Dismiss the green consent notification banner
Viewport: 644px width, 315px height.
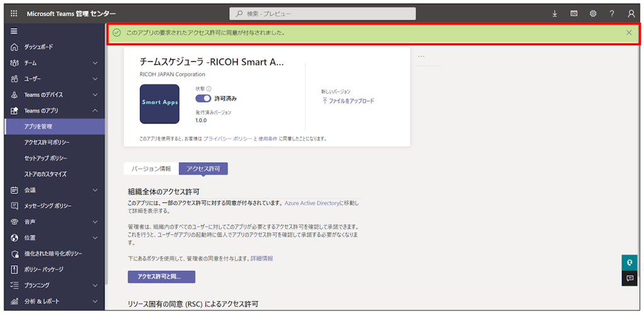pos(629,33)
